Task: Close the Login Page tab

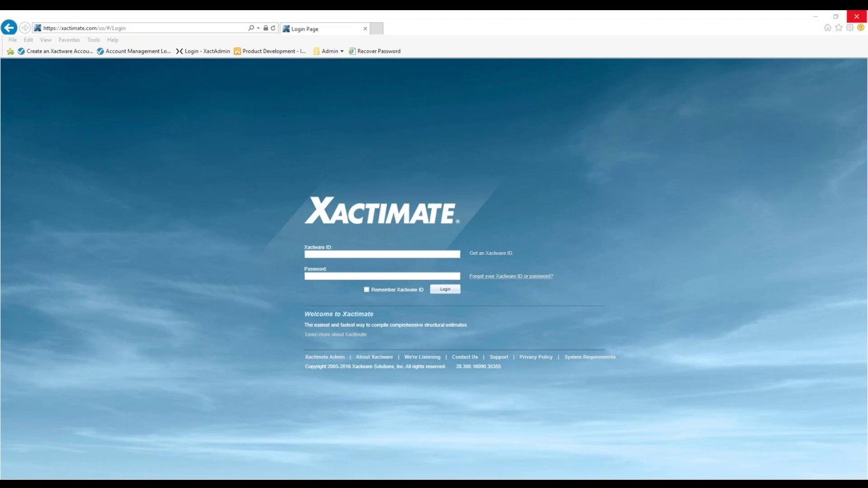Action: pyautogui.click(x=365, y=28)
